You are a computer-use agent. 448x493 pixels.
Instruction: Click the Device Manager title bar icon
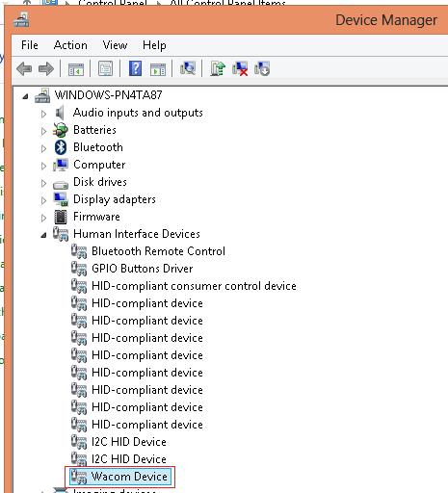coord(21,20)
